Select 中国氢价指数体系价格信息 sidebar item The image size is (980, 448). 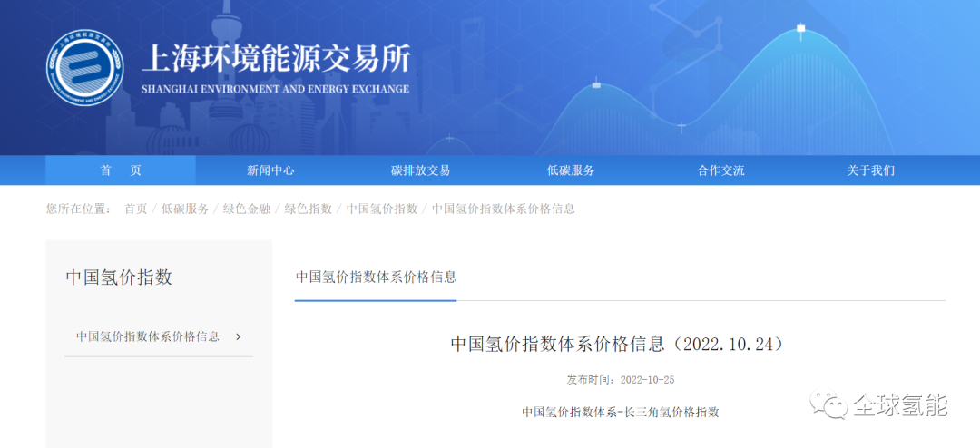[x=148, y=336]
